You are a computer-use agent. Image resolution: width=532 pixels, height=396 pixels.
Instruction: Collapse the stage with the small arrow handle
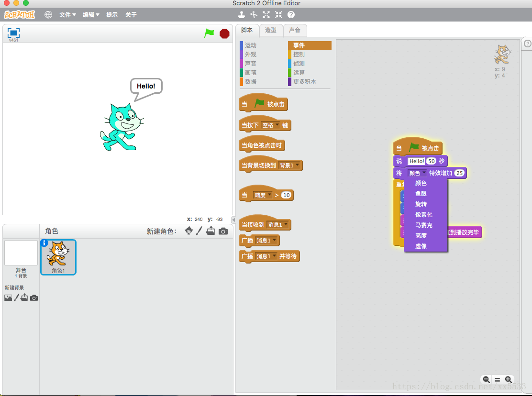233,220
